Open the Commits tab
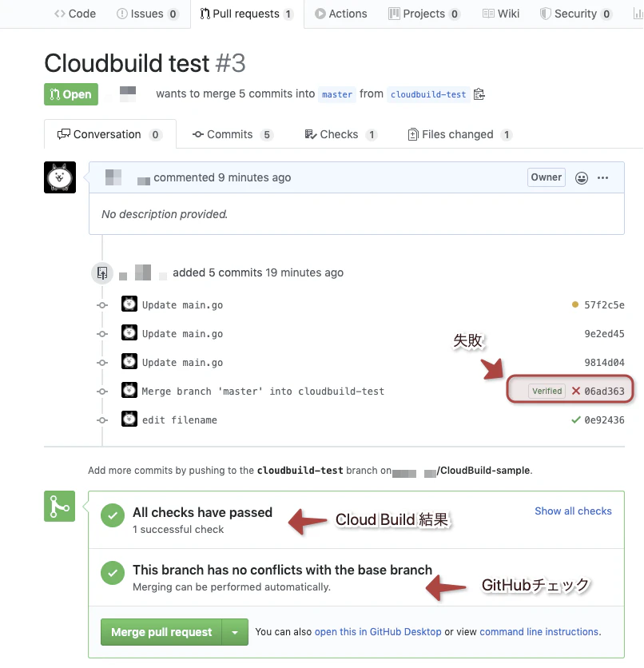 click(x=233, y=134)
